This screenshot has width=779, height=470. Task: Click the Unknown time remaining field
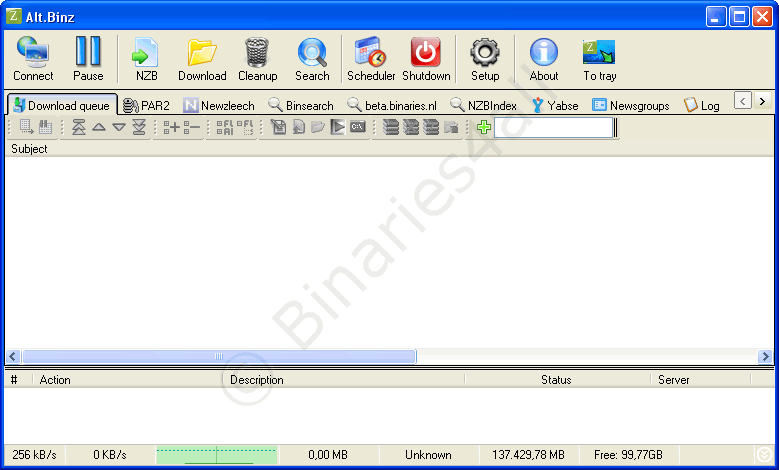[x=428, y=455]
